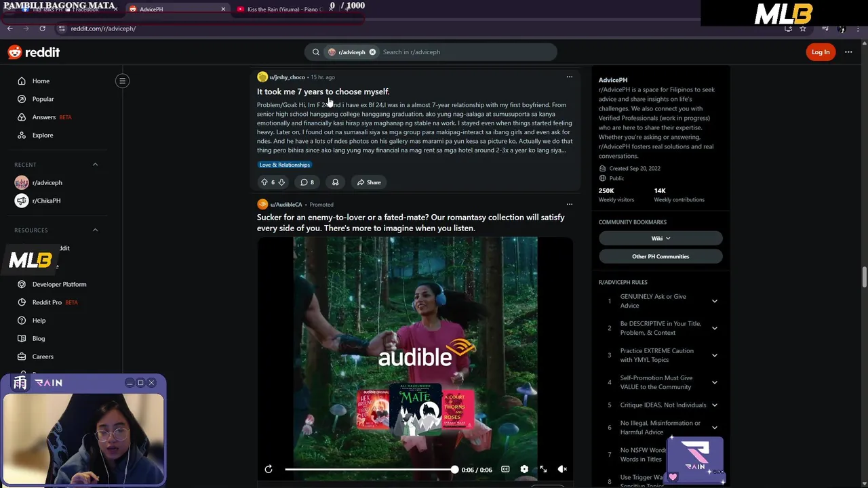The image size is (868, 488).
Task: Click browser back arrow
Action: tap(9, 28)
